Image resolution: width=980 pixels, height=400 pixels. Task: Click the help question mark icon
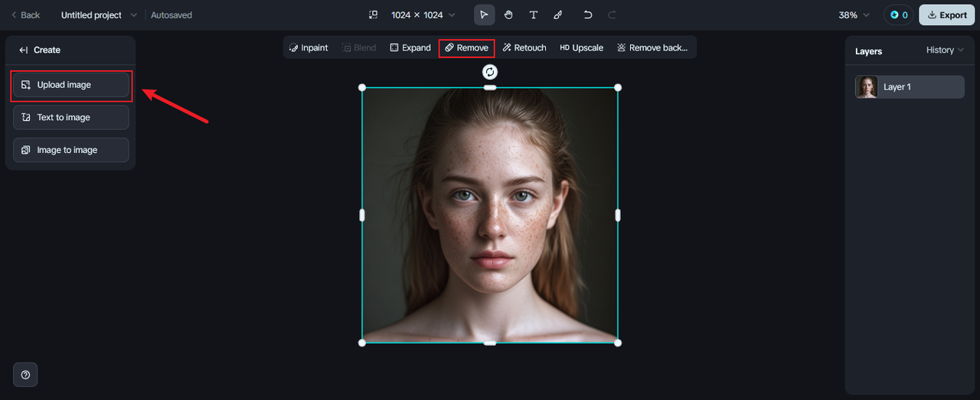click(25, 375)
